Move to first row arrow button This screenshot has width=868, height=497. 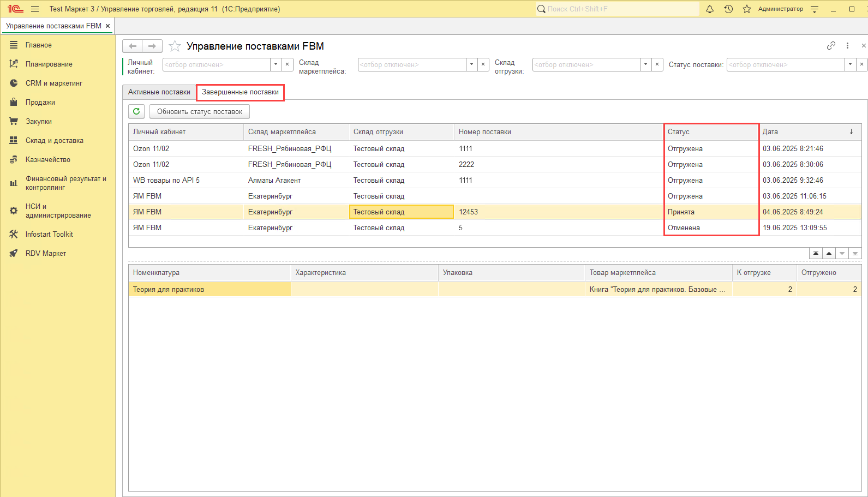(816, 254)
